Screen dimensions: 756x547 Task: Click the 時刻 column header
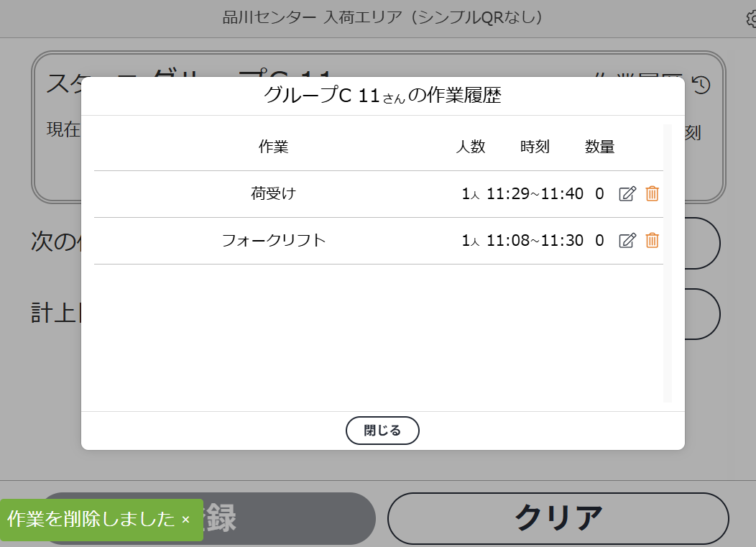point(535,147)
